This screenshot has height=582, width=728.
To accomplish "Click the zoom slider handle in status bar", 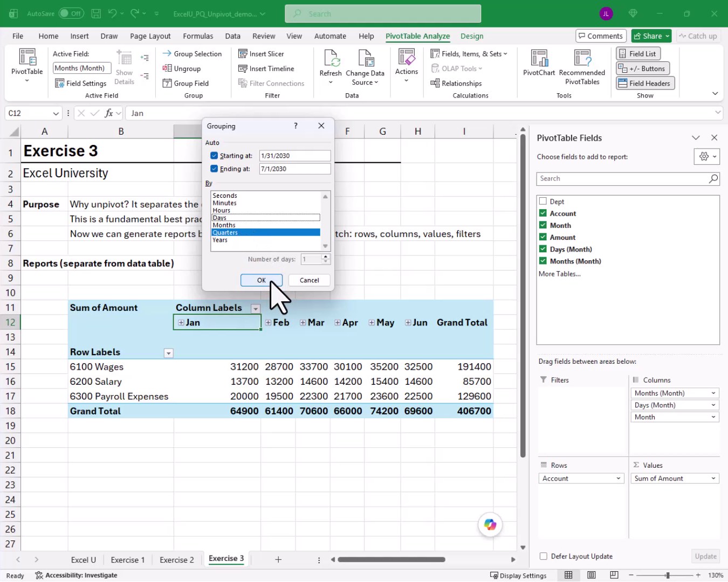I will tap(668, 575).
